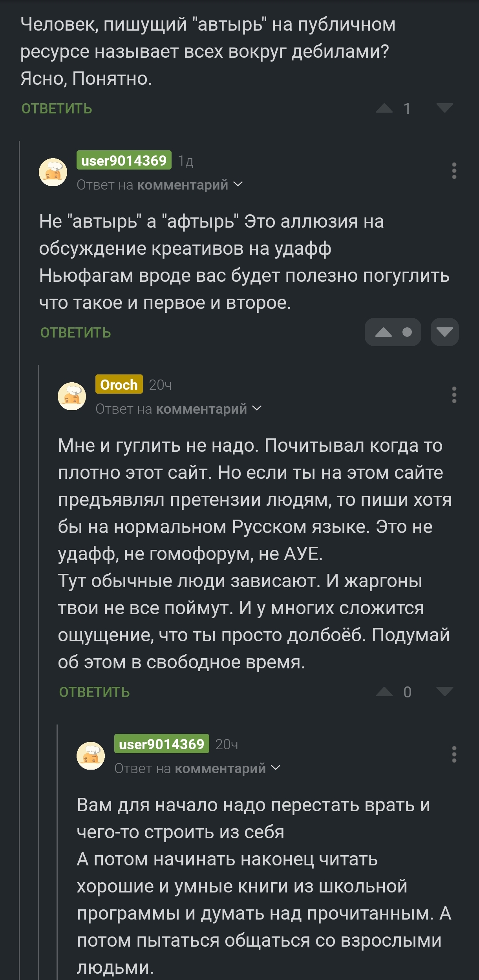This screenshot has width=479, height=980.
Task: Open user9014369 profile from first reply
Action: point(124,161)
